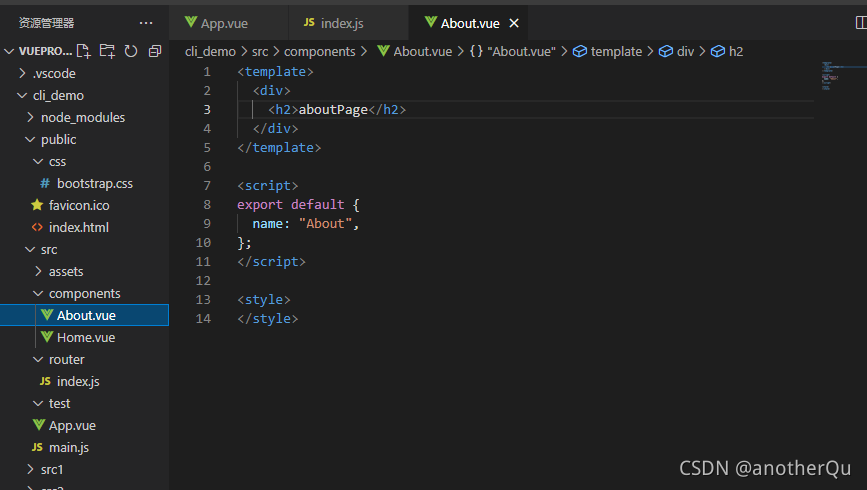Click the New Folder icon in explorer header
Screen dimensions: 867x490
pos(107,51)
